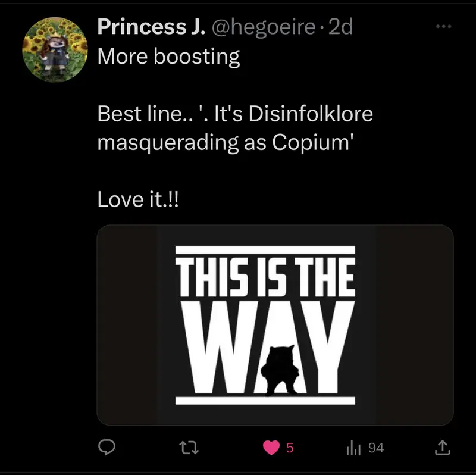Click the view count number 94

coord(375,448)
